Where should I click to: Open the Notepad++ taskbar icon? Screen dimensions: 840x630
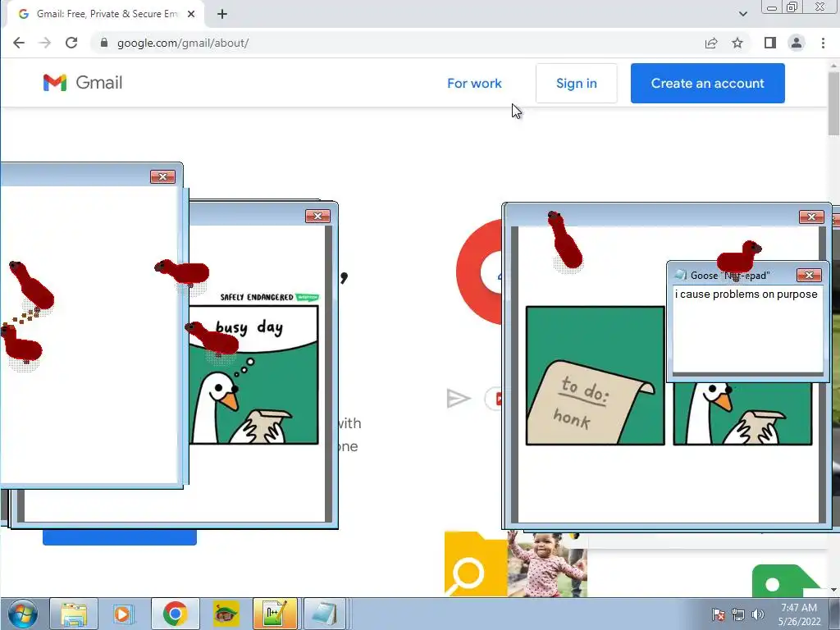275,614
